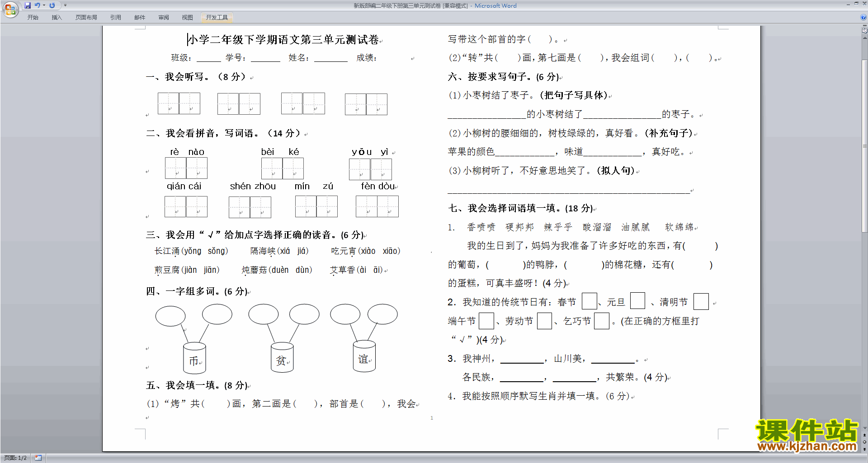
Task: Click the document title 小学二年级下学期语文第三单元测试卷
Action: pos(283,40)
